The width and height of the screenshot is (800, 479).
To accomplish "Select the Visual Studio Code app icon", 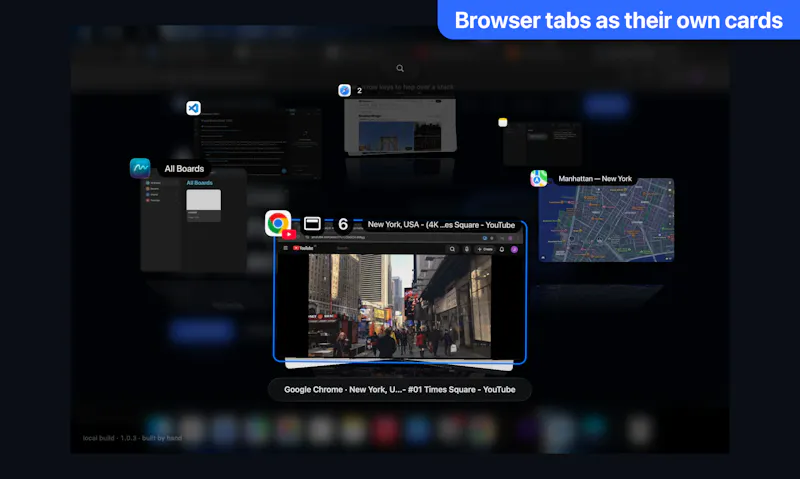I will 193,108.
